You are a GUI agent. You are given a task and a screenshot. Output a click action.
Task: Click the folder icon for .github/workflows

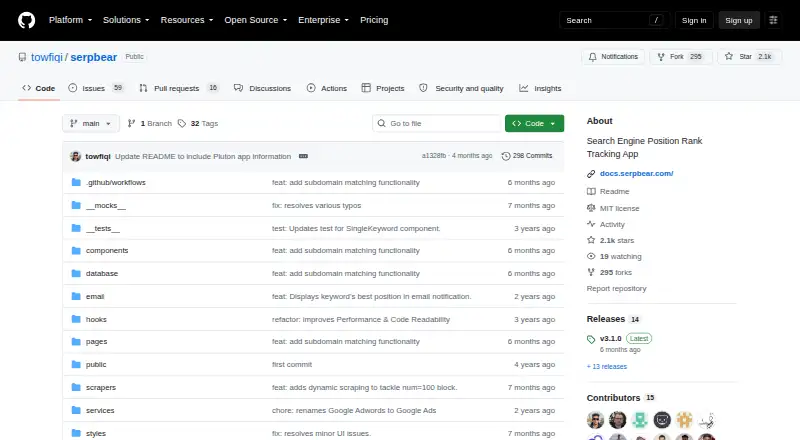point(76,182)
